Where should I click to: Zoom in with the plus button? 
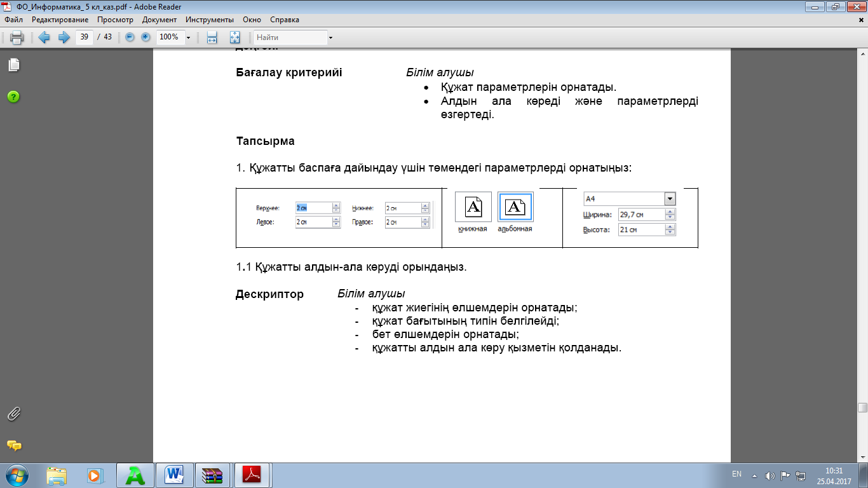(146, 37)
